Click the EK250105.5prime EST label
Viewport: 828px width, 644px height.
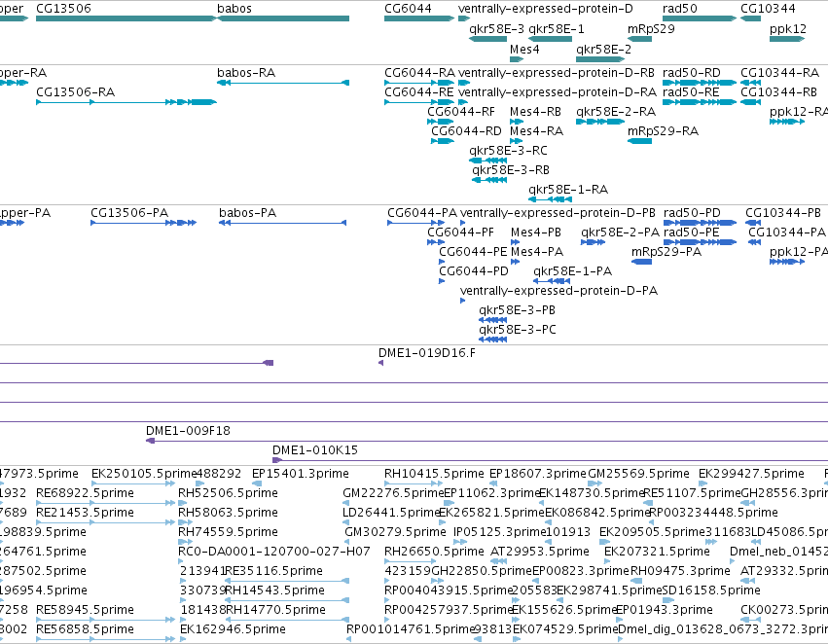(x=144, y=474)
